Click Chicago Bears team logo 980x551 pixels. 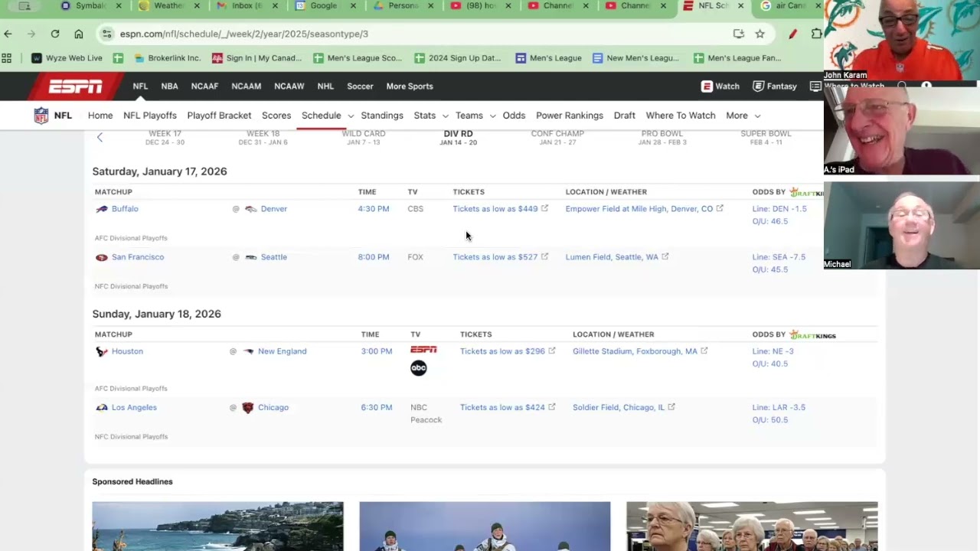coord(247,407)
